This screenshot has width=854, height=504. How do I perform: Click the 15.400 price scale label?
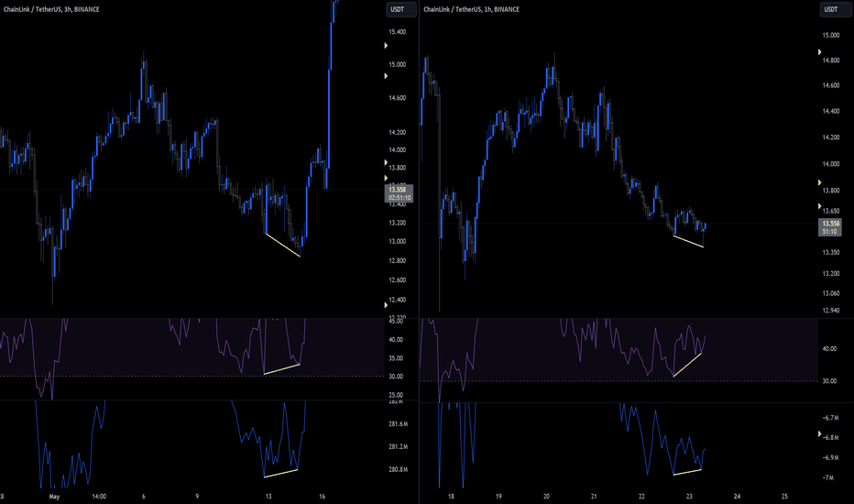tap(397, 32)
